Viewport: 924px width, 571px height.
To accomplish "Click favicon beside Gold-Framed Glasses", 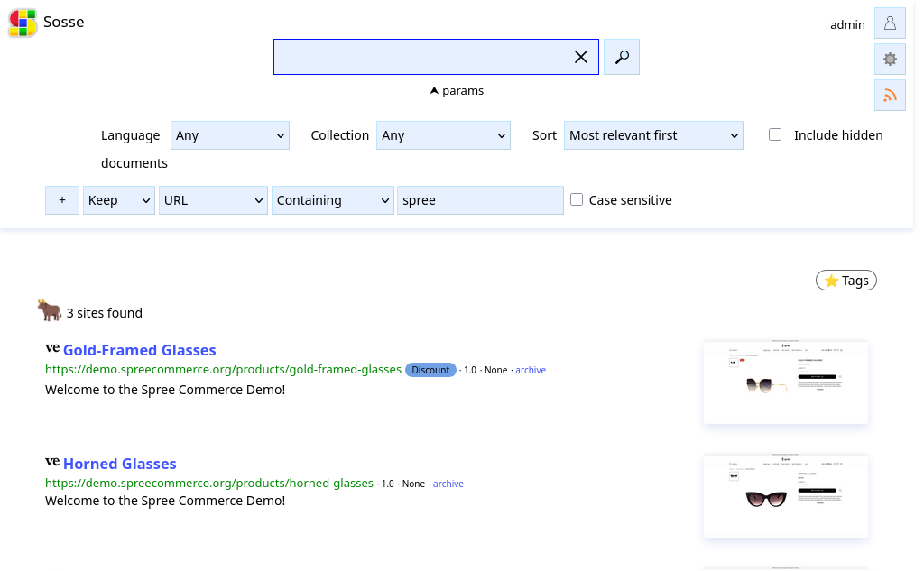I will click(52, 348).
